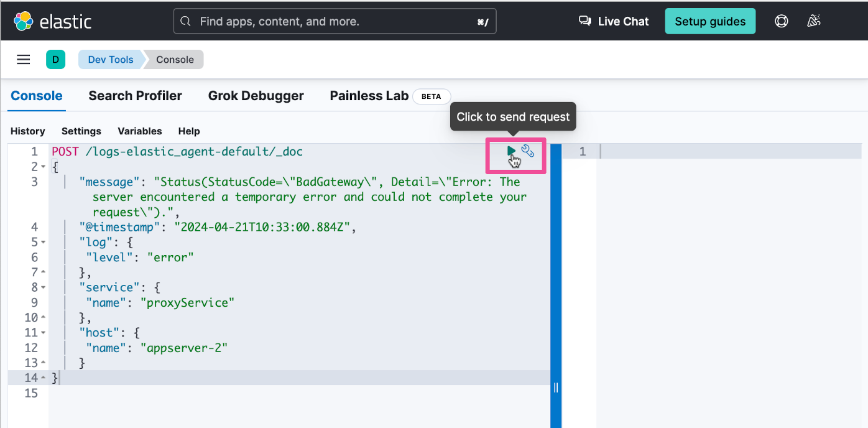The height and width of the screenshot is (428, 868).
Task: Click the Setup guides button
Action: [x=710, y=21]
